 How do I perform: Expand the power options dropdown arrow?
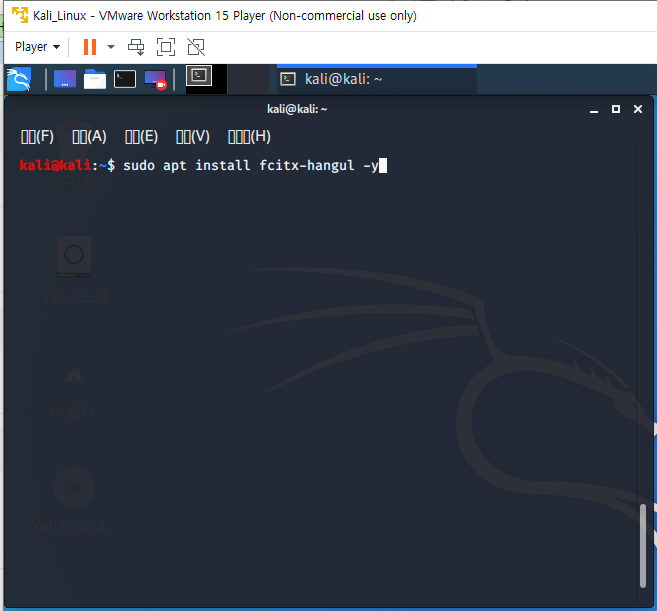click(x=111, y=47)
